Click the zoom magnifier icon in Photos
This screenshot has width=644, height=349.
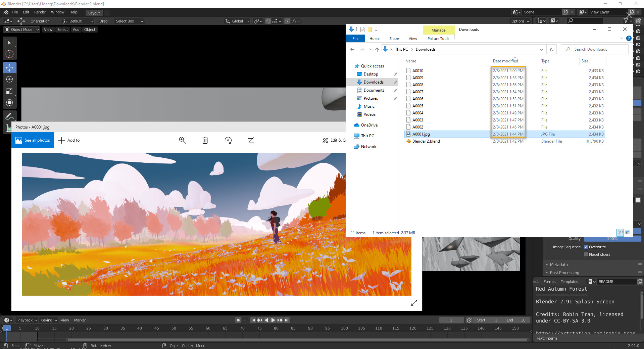182,140
